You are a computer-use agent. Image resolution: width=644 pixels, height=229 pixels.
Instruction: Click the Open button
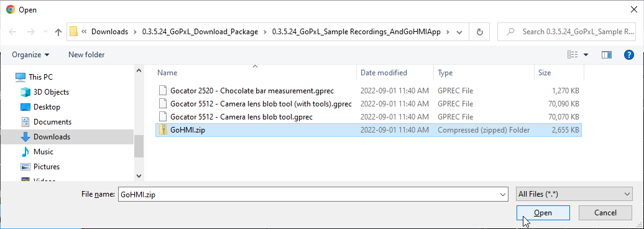pos(543,213)
